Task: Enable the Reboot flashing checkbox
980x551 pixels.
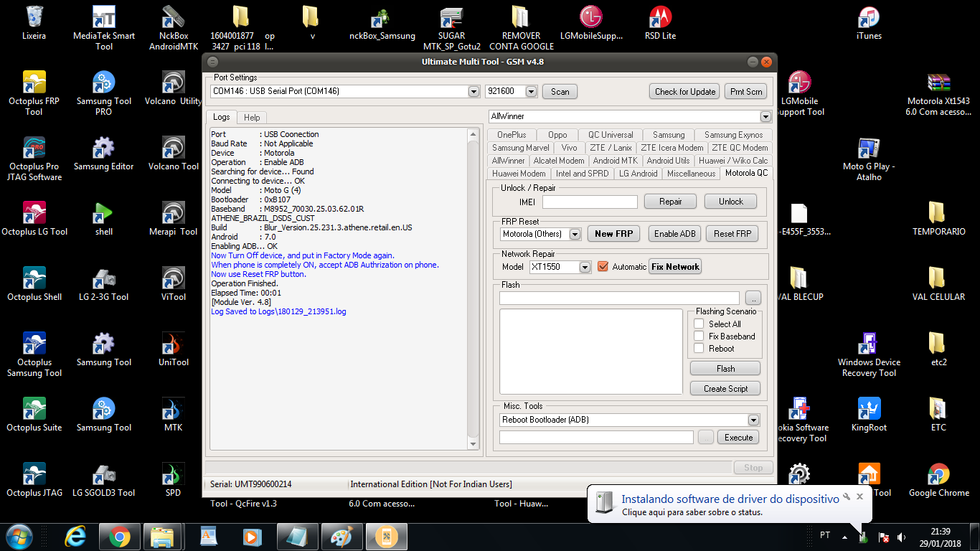Action: [x=699, y=349]
